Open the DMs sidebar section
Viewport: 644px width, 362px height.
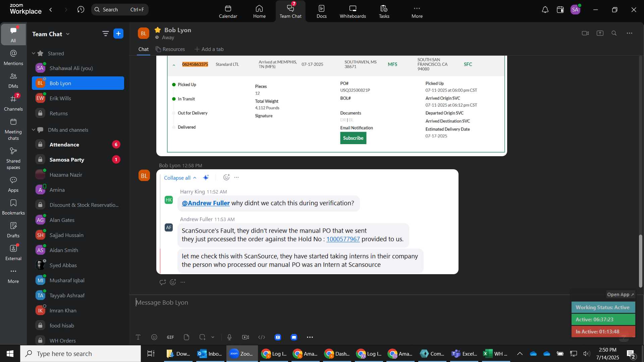coord(13,80)
